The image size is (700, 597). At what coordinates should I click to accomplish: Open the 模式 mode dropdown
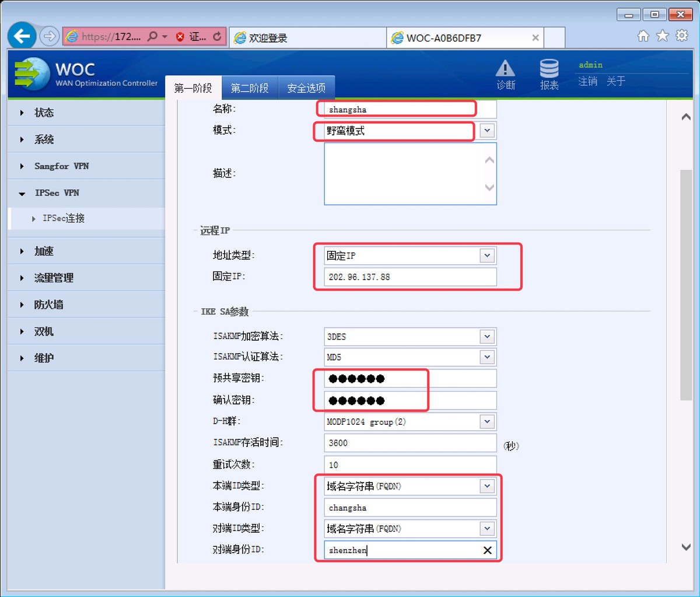[x=487, y=131]
